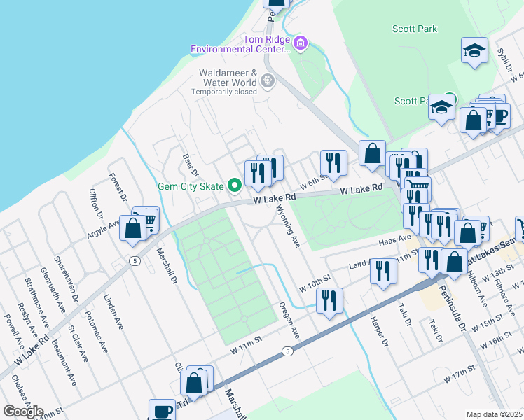Click the shopping bag marker below Scott Park school
Image resolution: width=524 pixels, height=420 pixels.
(473, 121)
